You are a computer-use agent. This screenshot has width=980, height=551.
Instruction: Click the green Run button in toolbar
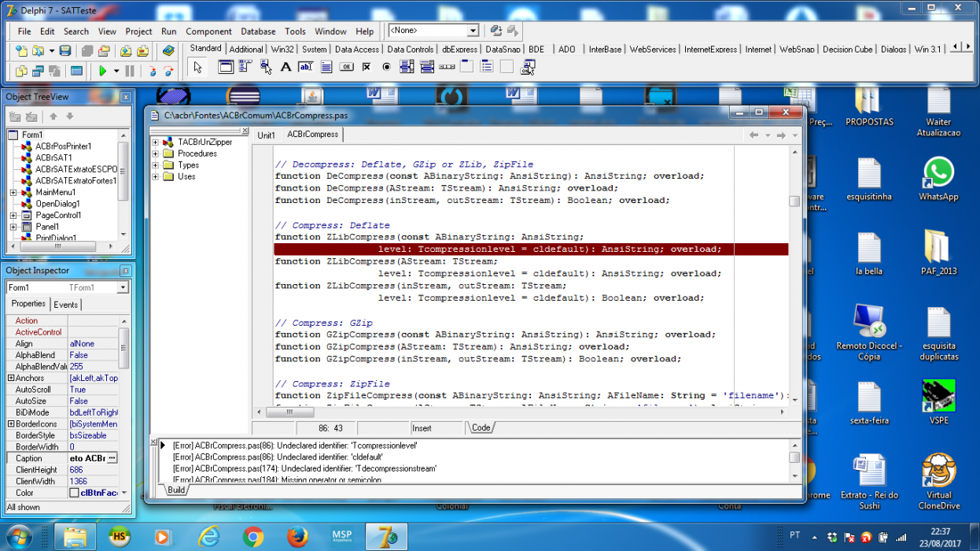tap(103, 71)
